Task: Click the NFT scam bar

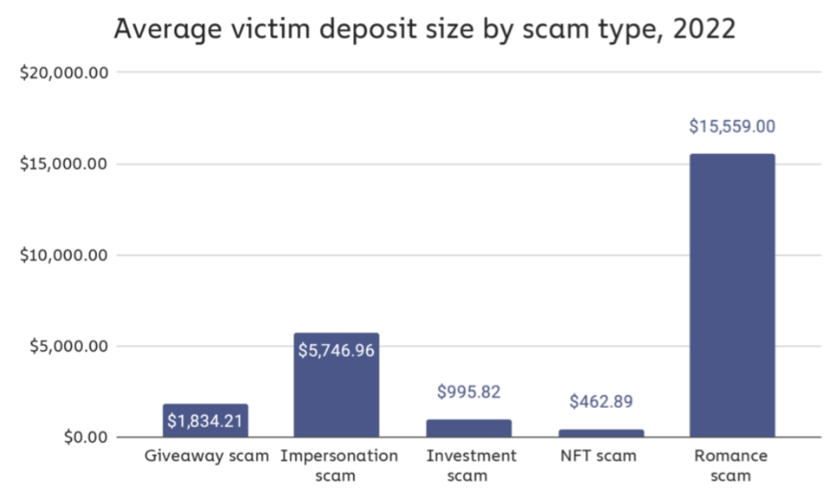Action: 601,433
